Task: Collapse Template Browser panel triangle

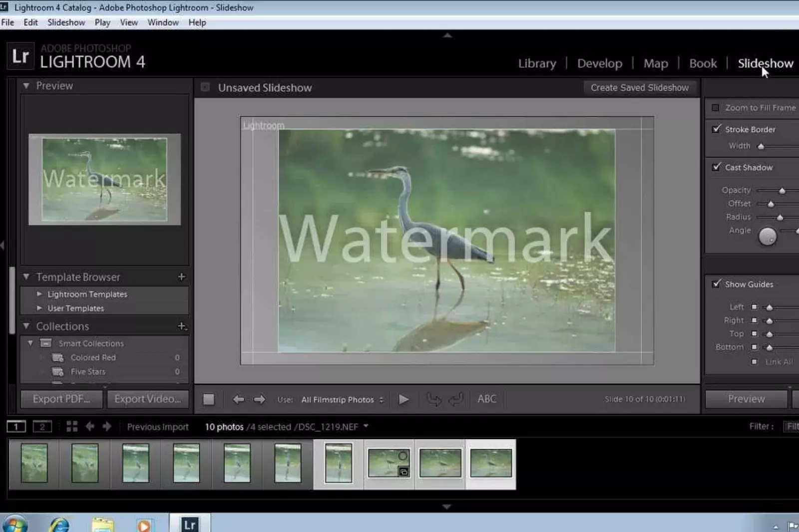Action: (26, 276)
